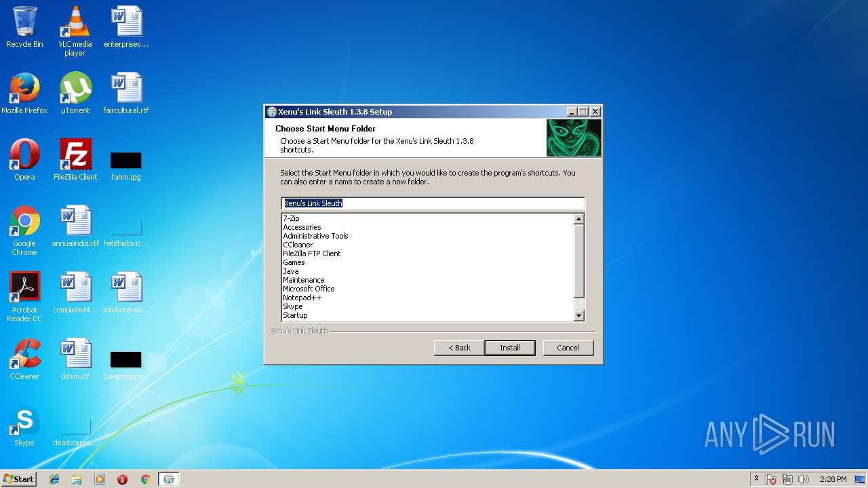Click the Back button
868x488 pixels.
pos(459,348)
